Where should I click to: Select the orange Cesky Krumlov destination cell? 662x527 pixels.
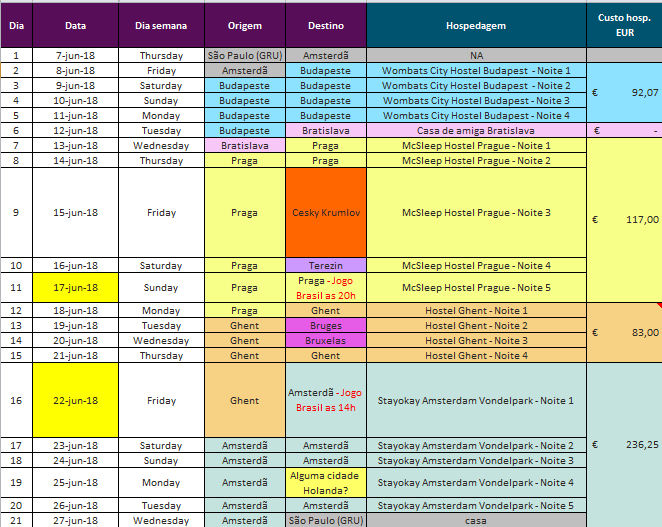325,213
